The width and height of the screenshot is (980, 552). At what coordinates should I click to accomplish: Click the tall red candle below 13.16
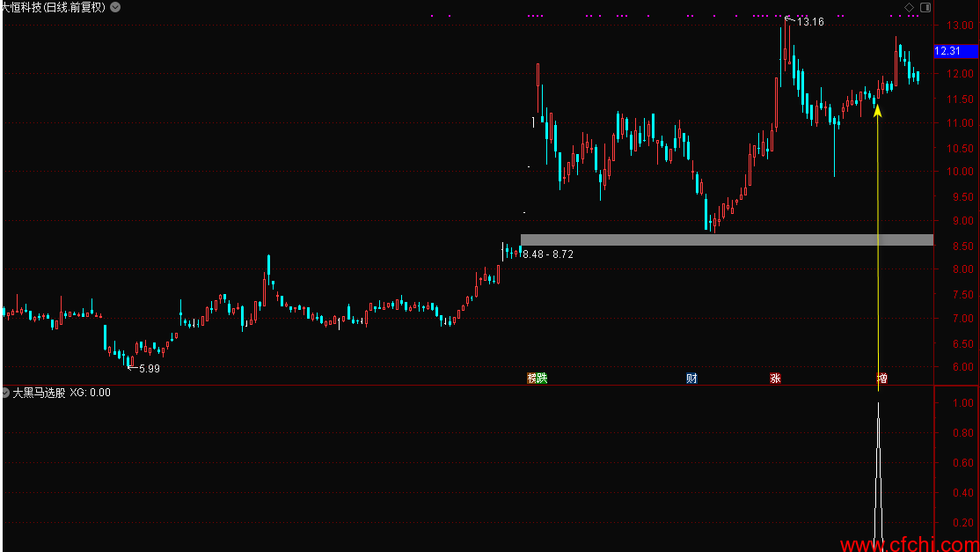click(777, 103)
